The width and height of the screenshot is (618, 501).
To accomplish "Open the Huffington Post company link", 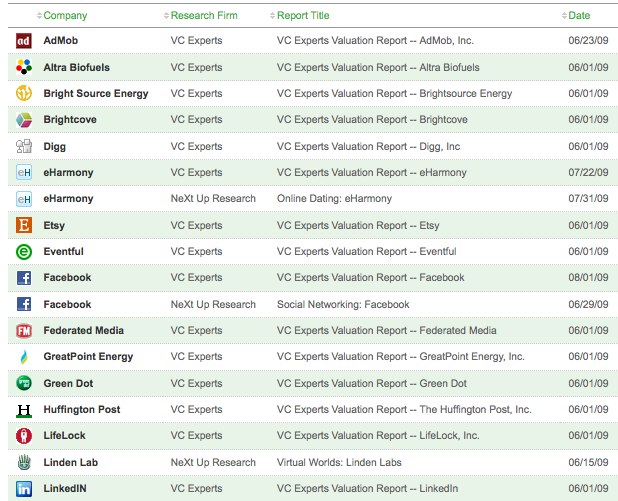I will coord(82,410).
